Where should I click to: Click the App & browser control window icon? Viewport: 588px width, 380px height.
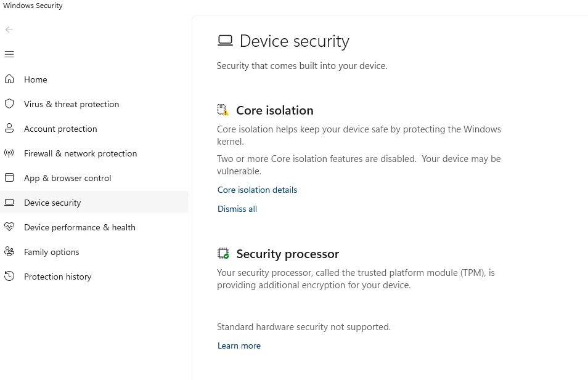pos(9,178)
